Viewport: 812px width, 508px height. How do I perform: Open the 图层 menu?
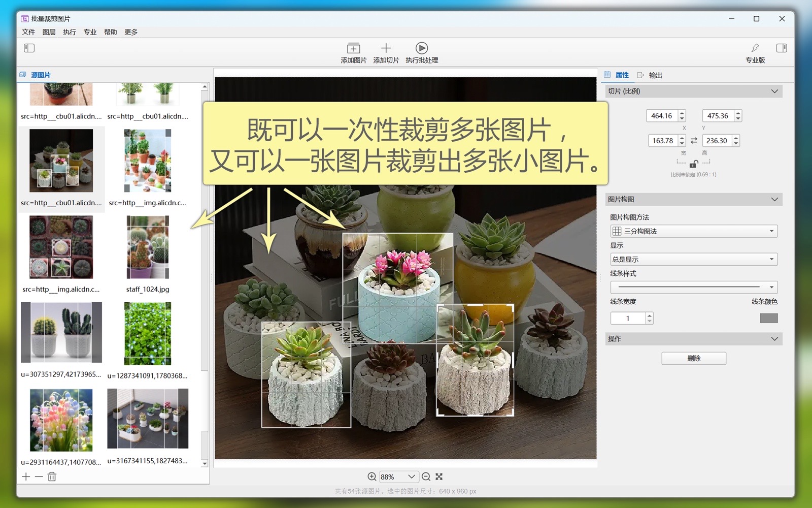coord(49,32)
